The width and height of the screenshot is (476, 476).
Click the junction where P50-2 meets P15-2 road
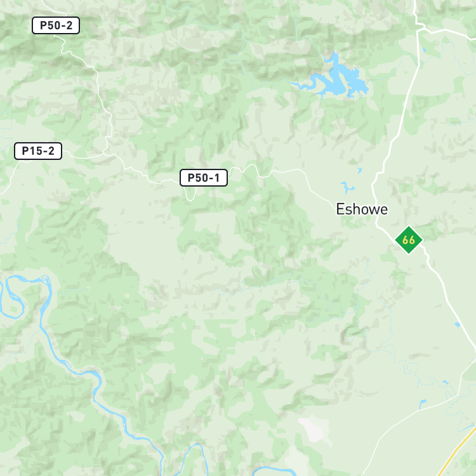pos(105,154)
